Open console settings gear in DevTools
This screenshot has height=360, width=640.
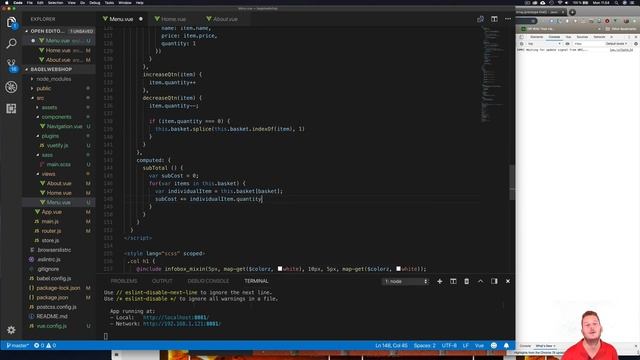pos(636,44)
